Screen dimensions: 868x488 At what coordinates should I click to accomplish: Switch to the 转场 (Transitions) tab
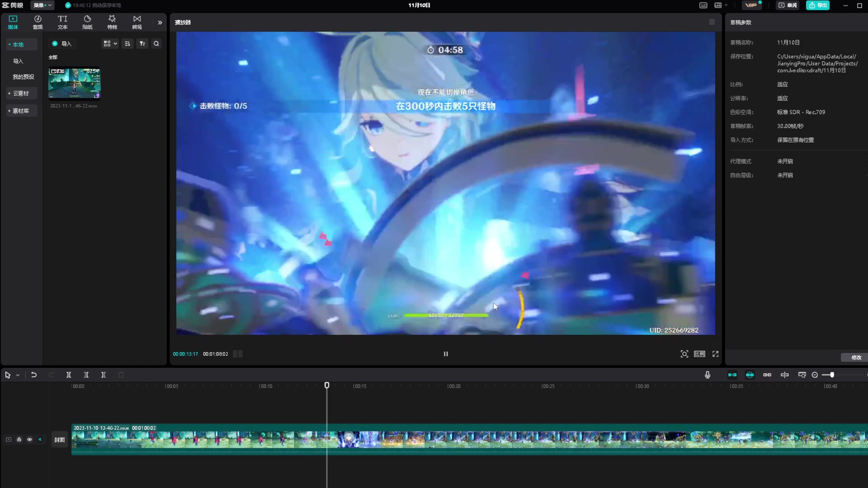coord(137,22)
